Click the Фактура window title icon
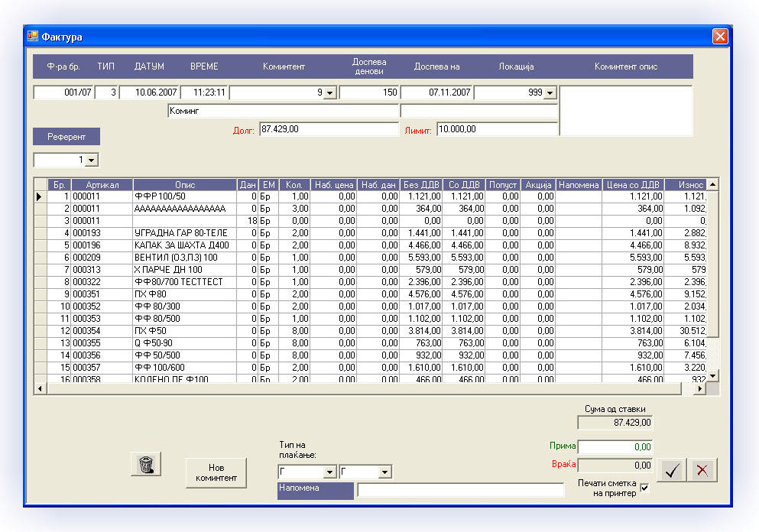The image size is (759, 532). (33, 37)
